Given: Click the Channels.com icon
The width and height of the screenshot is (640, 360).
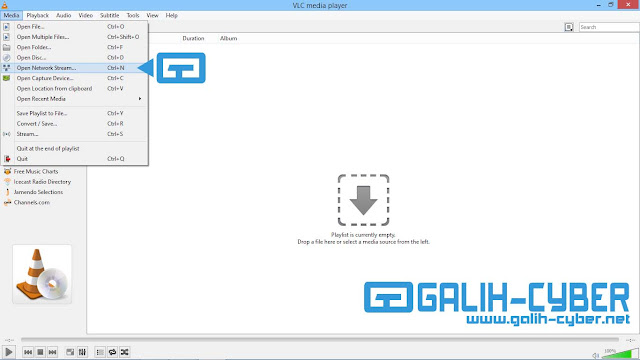Looking at the screenshot, I should pos(7,202).
